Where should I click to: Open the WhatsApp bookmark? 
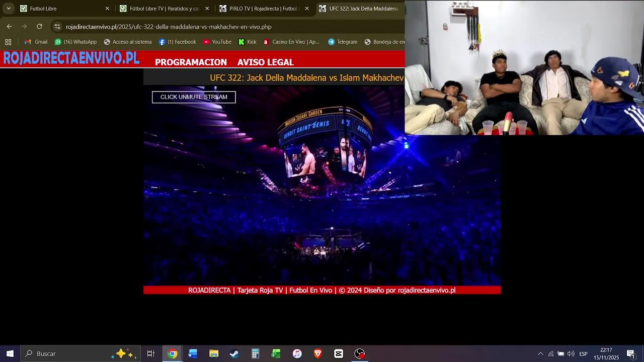point(75,42)
